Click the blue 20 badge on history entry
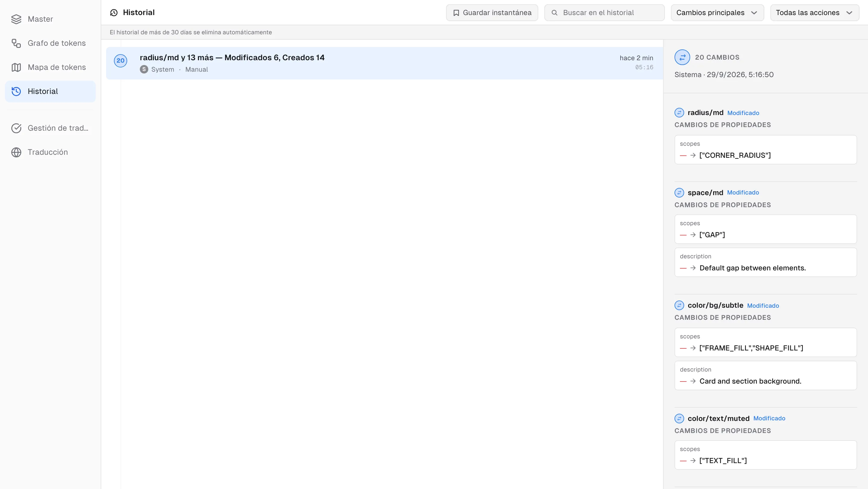 click(x=120, y=61)
